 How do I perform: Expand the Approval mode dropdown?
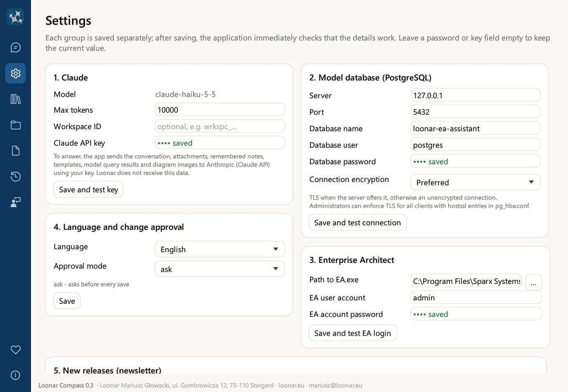click(x=220, y=269)
